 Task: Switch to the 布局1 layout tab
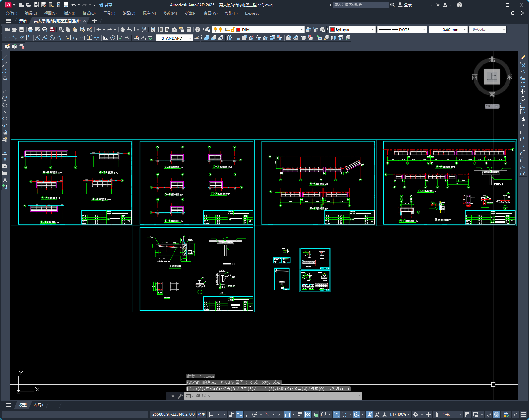(39, 405)
